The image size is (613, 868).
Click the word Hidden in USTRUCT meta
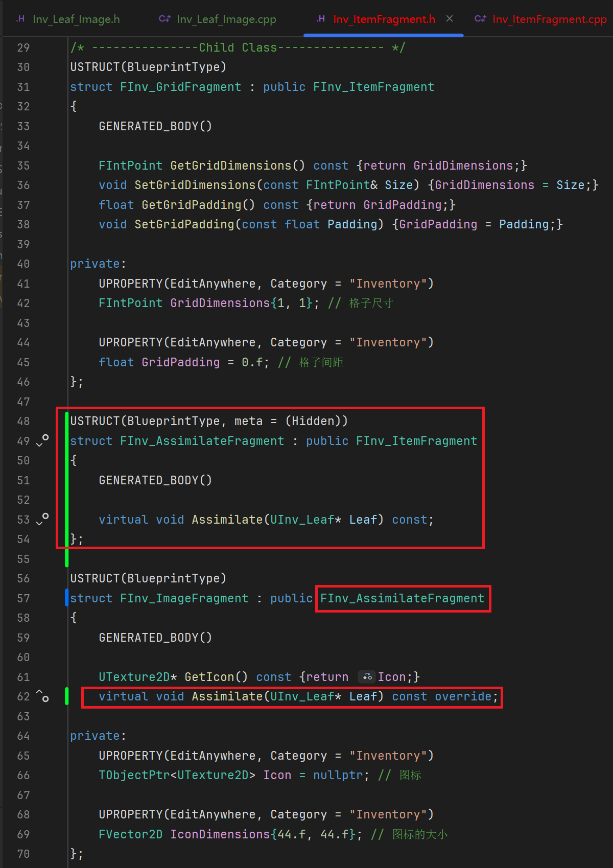click(x=313, y=421)
